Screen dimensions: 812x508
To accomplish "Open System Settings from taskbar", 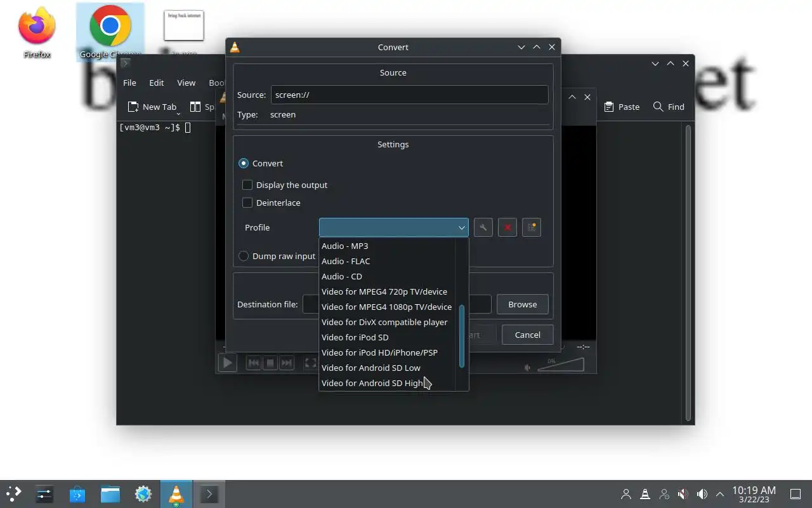I will [x=44, y=494].
